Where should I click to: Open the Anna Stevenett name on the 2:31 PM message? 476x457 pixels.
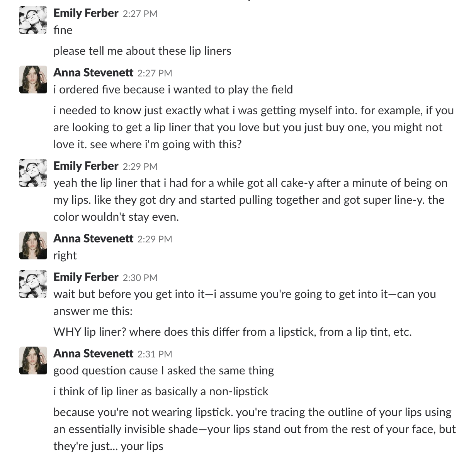tap(93, 354)
